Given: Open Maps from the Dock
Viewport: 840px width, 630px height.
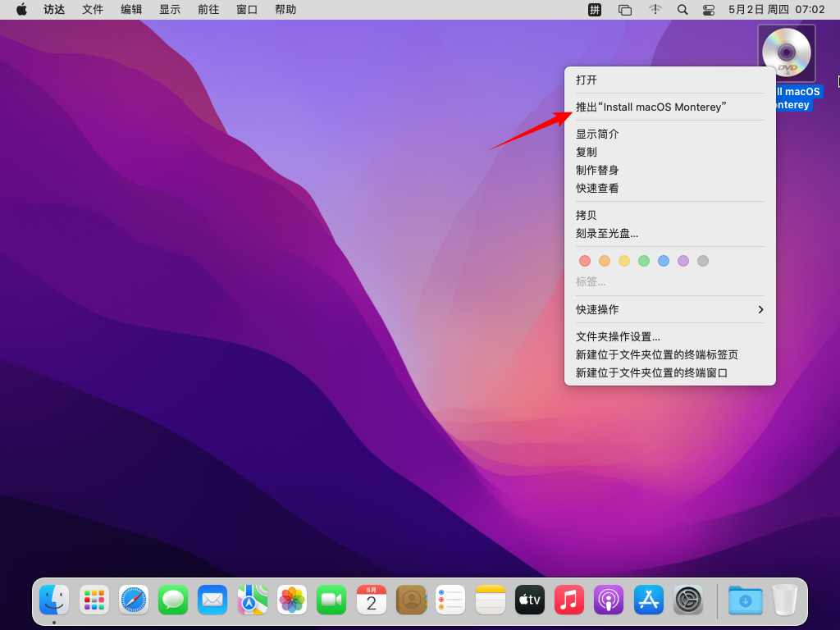Looking at the screenshot, I should [252, 600].
